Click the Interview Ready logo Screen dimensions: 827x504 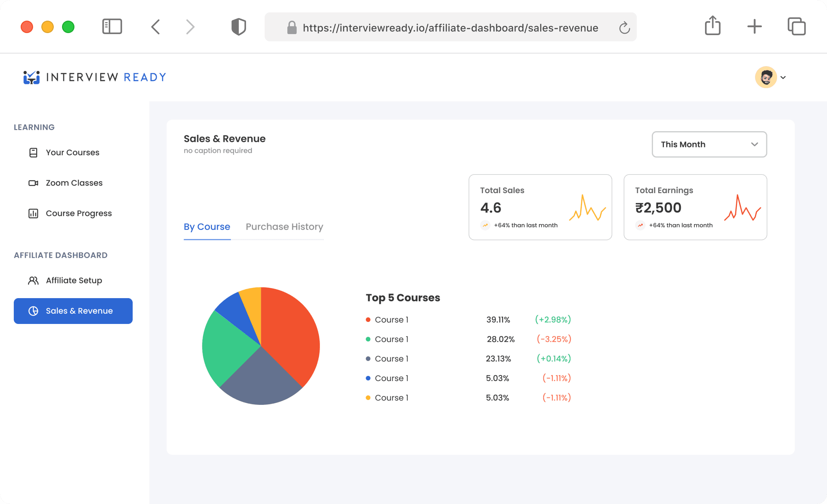[x=95, y=77]
